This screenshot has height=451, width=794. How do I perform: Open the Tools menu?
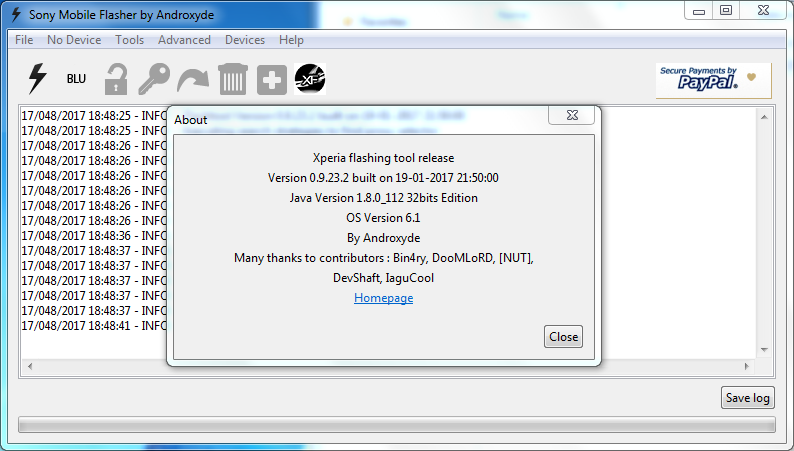click(129, 40)
